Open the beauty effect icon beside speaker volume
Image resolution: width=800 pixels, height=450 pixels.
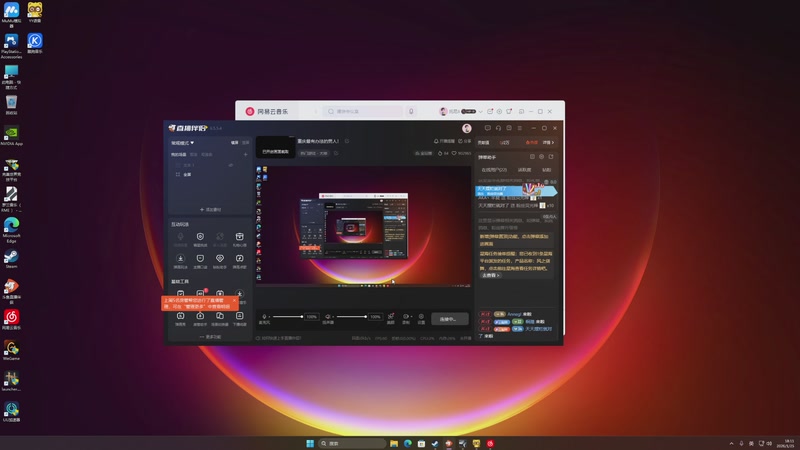[x=391, y=317]
